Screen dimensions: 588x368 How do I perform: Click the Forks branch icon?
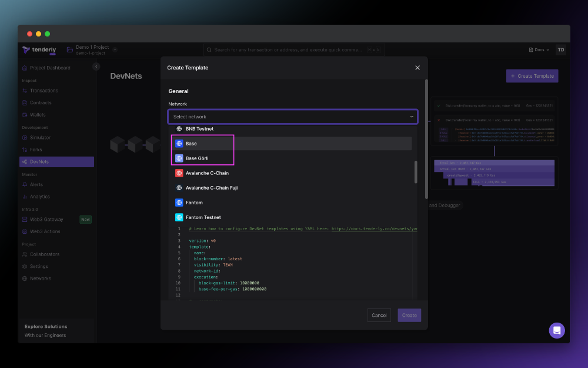tap(25, 150)
